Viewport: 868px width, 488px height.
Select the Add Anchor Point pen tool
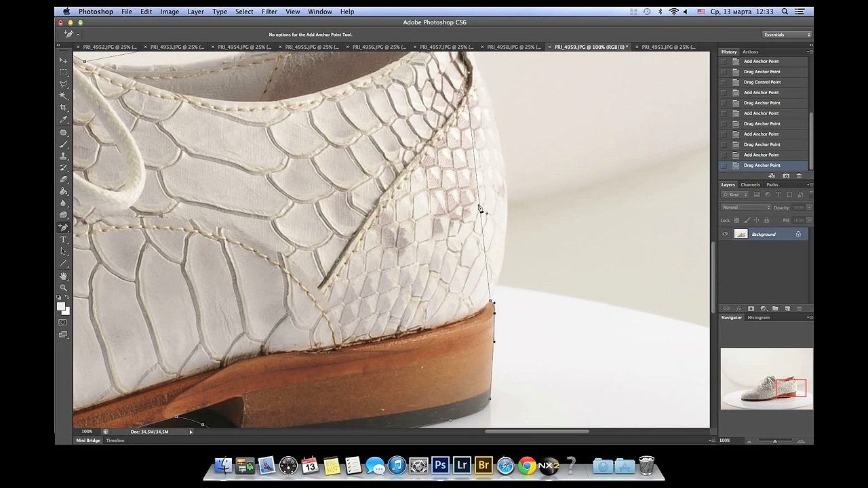point(64,228)
